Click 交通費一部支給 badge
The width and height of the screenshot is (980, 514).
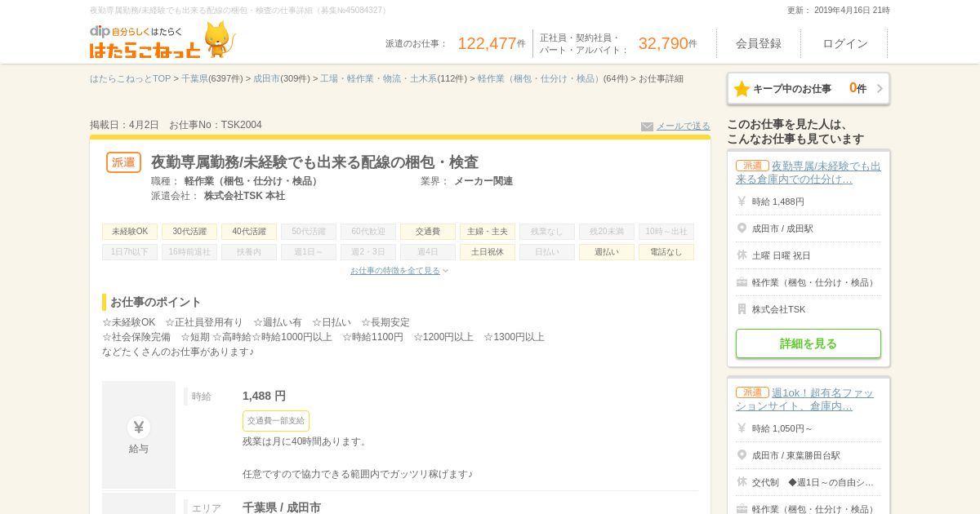tap(276, 421)
